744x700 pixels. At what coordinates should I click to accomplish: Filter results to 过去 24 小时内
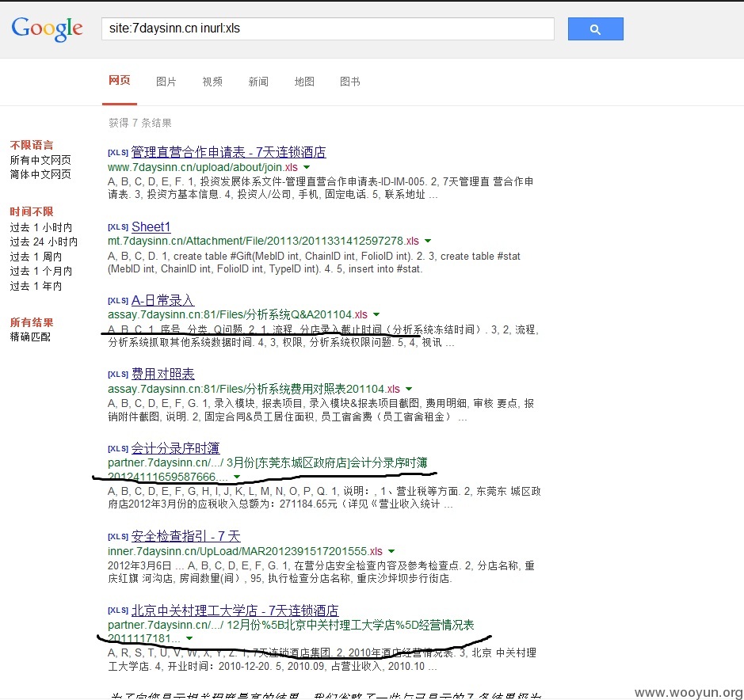tap(44, 242)
